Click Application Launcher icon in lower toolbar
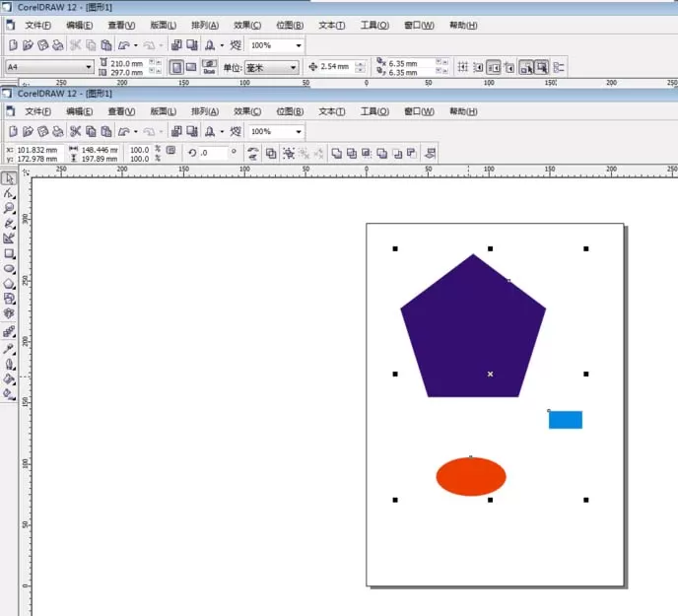Viewport: 678px width, 616px height. click(210, 131)
